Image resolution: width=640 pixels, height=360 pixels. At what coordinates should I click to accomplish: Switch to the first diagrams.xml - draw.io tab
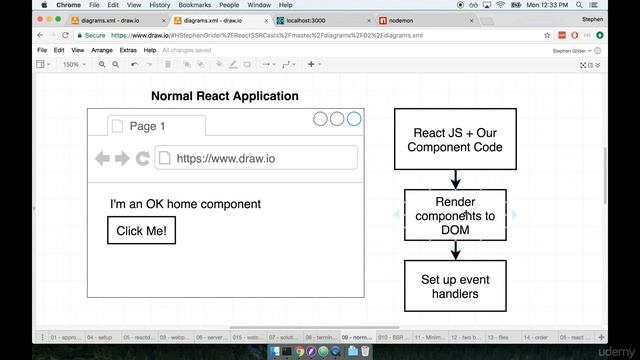coord(118,20)
